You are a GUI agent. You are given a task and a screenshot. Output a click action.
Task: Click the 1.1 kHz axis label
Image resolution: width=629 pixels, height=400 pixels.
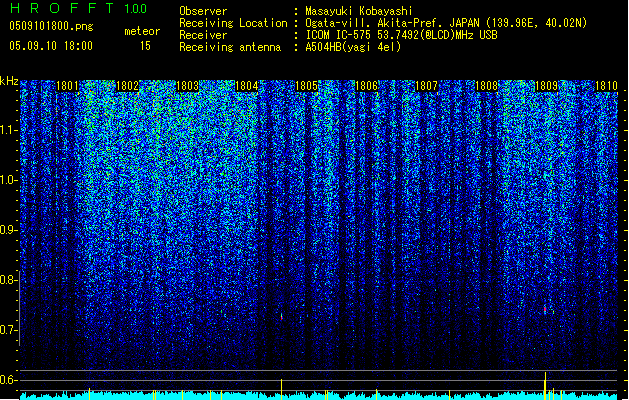[7, 130]
